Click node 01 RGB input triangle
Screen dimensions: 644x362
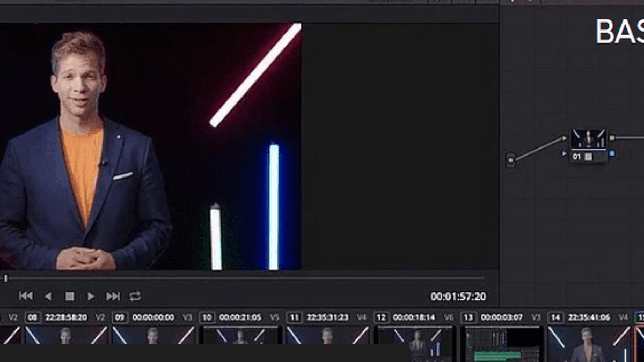(x=564, y=138)
